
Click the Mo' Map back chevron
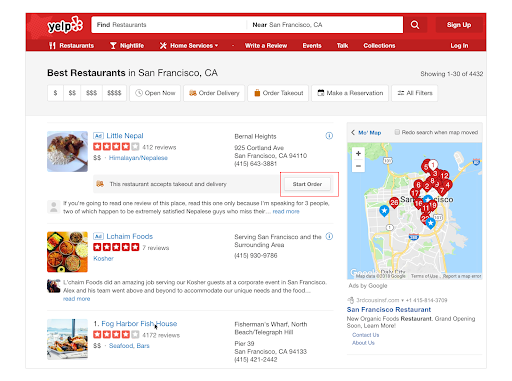[353, 132]
